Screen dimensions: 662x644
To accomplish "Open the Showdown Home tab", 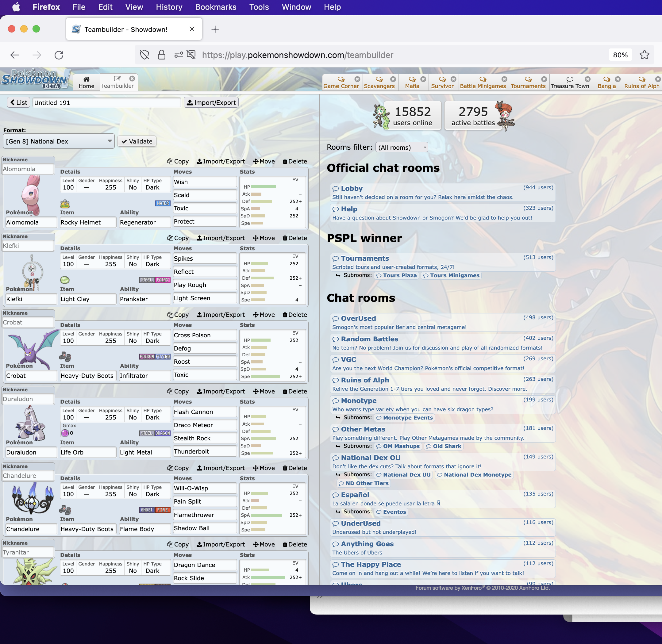I will [x=87, y=82].
